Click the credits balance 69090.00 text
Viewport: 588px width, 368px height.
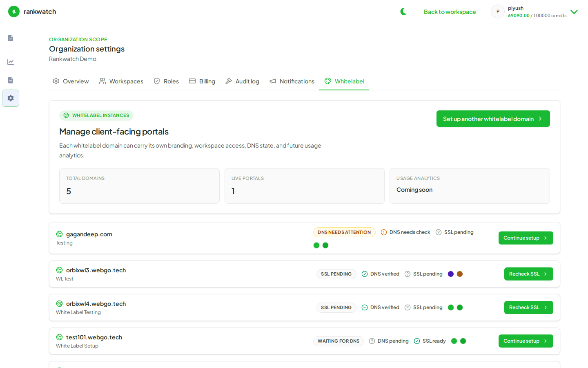tap(519, 16)
